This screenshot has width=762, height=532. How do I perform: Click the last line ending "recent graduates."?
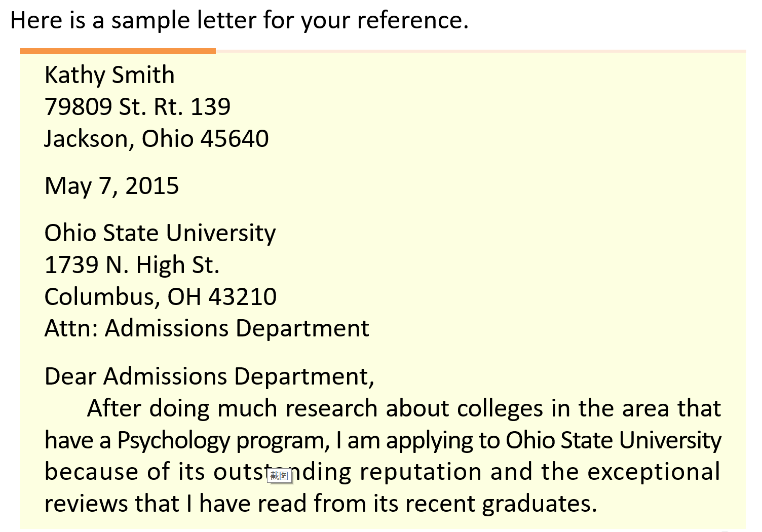tap(321, 504)
